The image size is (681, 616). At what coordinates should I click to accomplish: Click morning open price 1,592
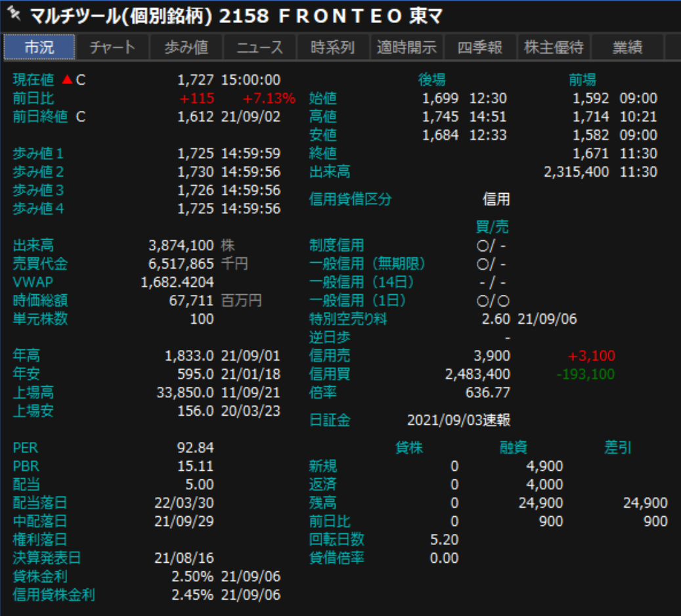coord(590,98)
